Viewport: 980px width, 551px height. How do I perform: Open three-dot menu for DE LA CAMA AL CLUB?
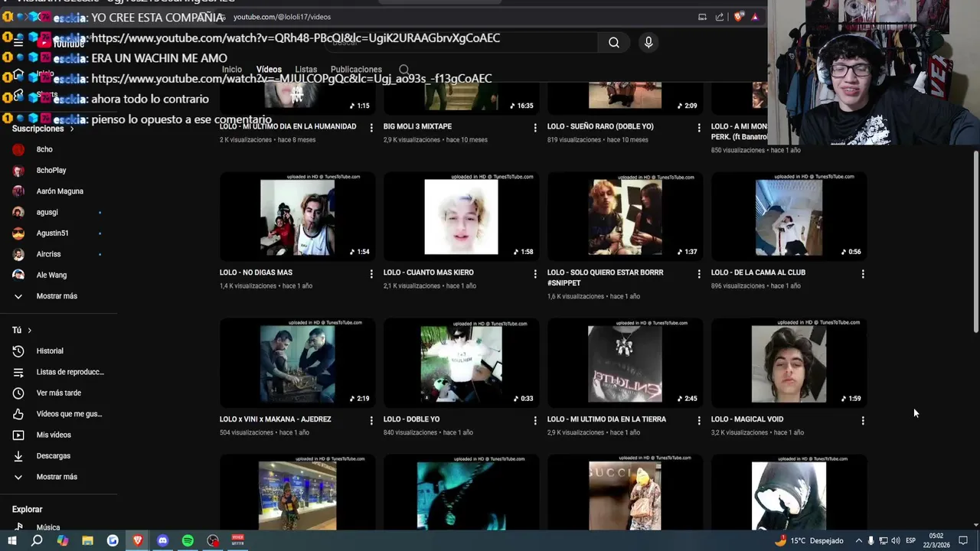tap(863, 273)
